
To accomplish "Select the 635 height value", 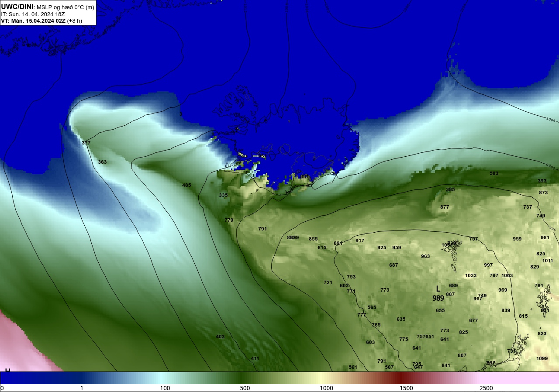I will [x=401, y=319].
